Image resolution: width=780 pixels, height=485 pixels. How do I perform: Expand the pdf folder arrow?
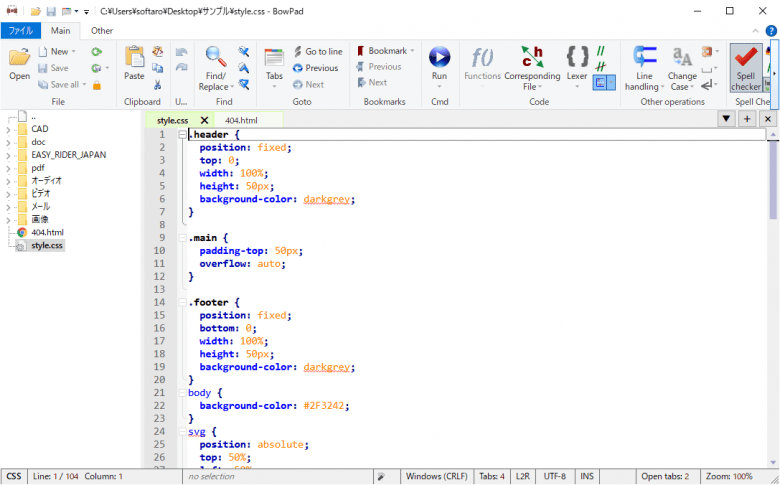(8, 168)
